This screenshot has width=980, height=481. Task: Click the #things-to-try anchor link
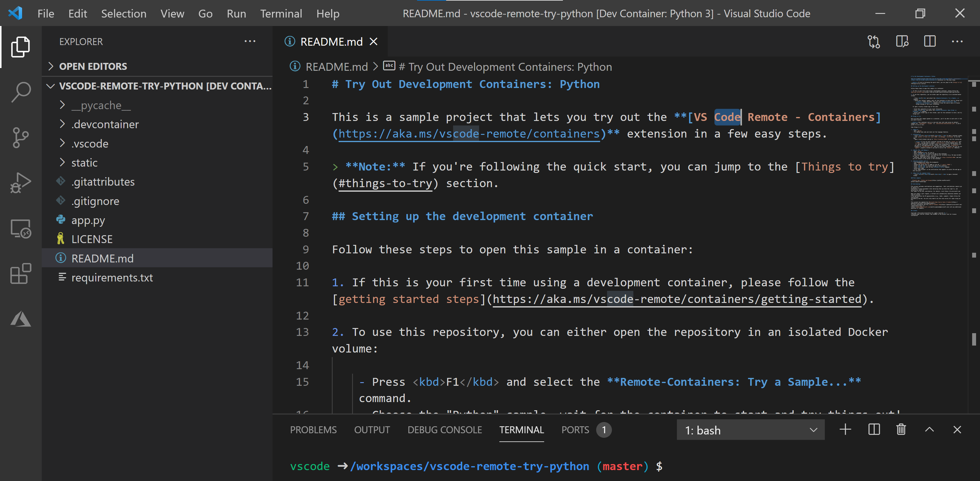pyautogui.click(x=385, y=183)
